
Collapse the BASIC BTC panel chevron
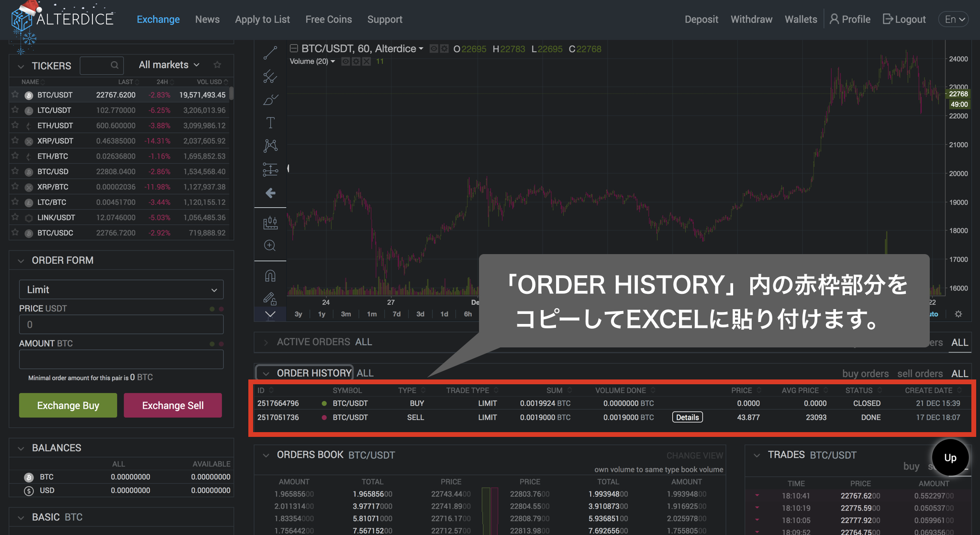pos(21,518)
